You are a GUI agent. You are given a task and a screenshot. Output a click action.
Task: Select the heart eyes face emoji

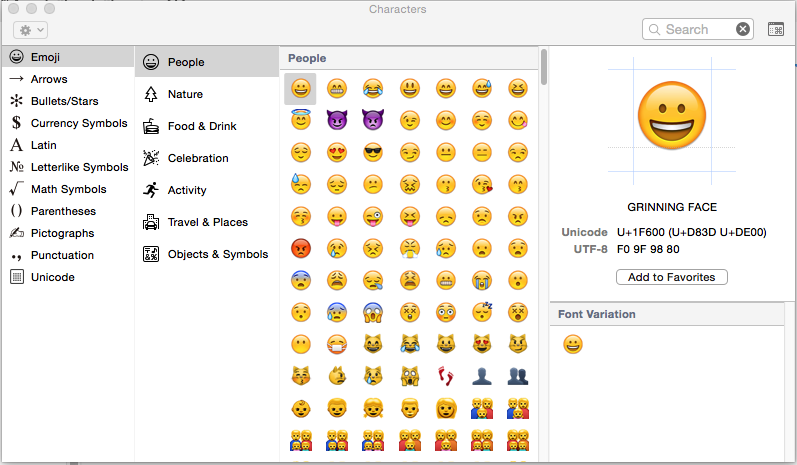pyautogui.click(x=337, y=152)
